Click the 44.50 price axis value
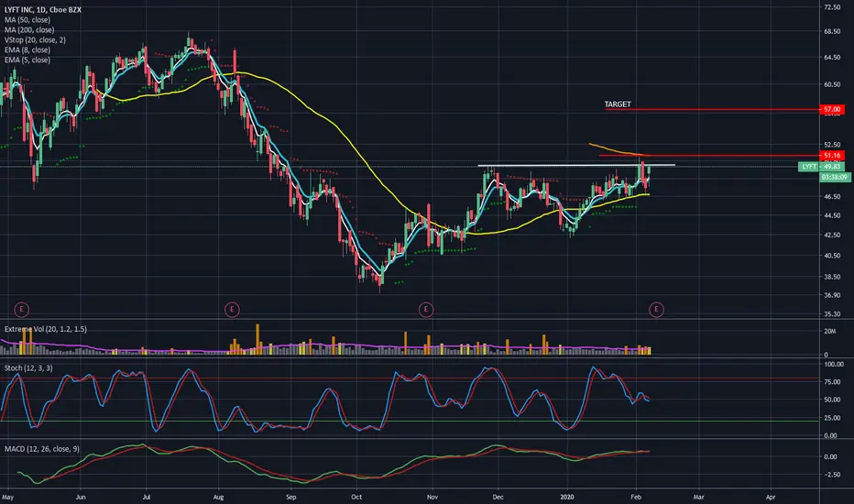The width and height of the screenshot is (854, 504). 832,215
